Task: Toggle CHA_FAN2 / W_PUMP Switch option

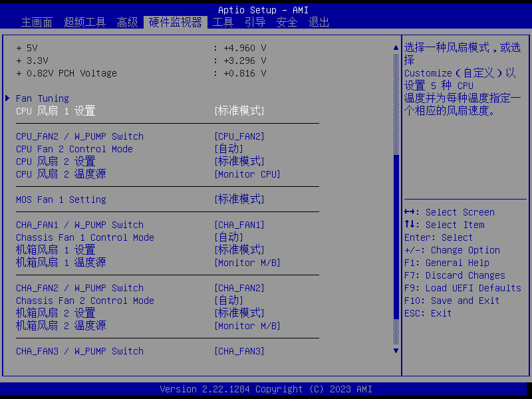Action: (239, 288)
